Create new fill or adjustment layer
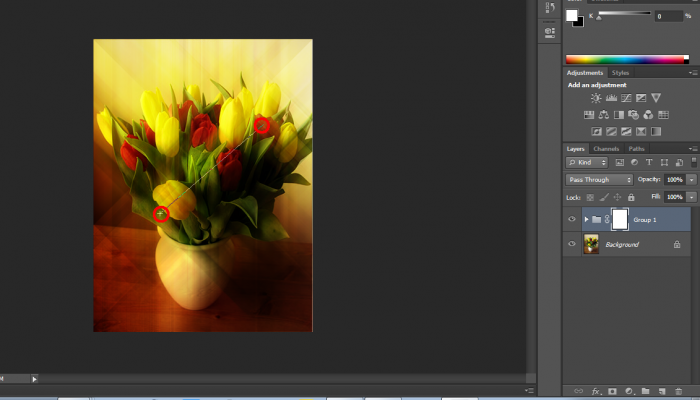This screenshot has width=700, height=400. [629, 391]
